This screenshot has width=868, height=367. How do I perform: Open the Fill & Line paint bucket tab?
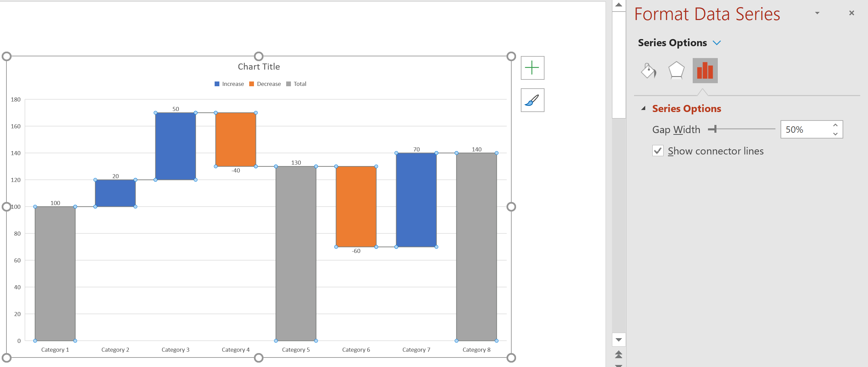click(x=648, y=71)
